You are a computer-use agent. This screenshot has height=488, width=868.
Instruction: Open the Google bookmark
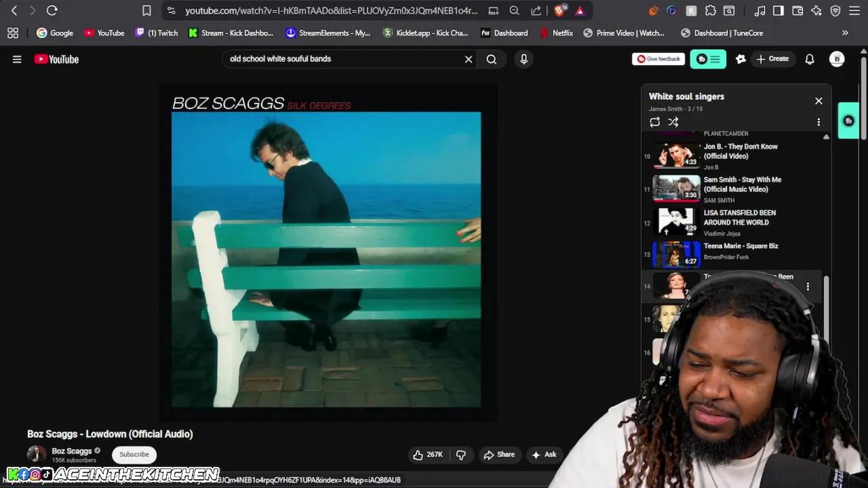click(x=55, y=33)
